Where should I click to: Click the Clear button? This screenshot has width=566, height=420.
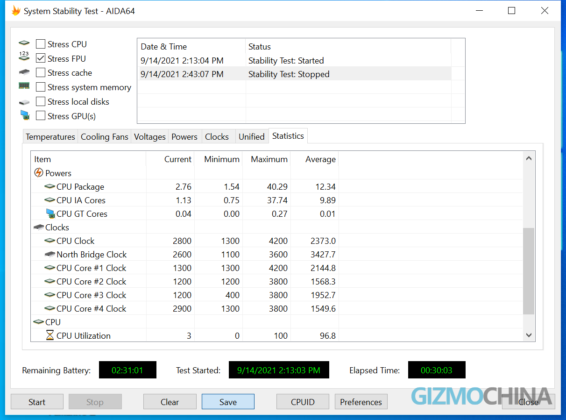click(x=170, y=402)
